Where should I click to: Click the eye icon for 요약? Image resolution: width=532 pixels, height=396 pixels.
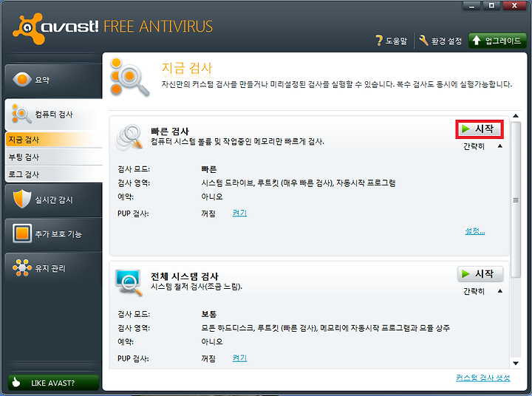pyautogui.click(x=22, y=79)
